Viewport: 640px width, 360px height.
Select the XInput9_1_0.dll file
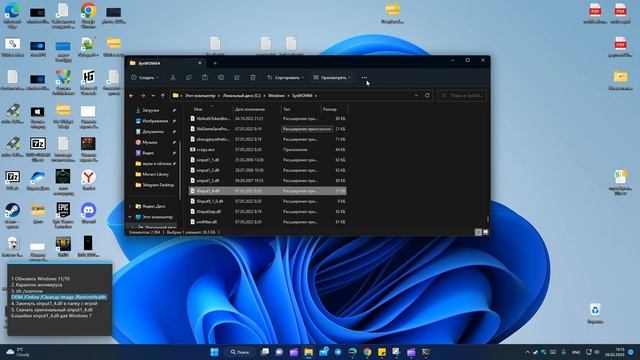point(267,201)
